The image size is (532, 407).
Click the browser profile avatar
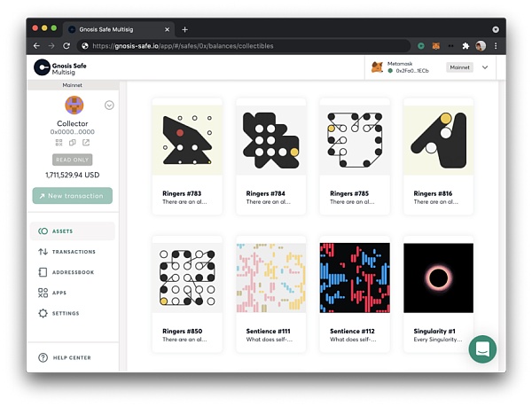point(481,45)
